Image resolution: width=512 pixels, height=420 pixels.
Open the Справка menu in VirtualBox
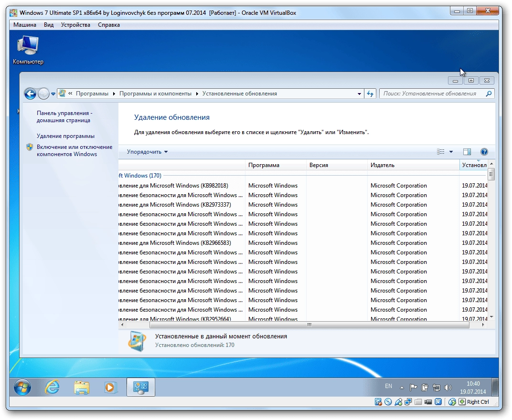[109, 25]
